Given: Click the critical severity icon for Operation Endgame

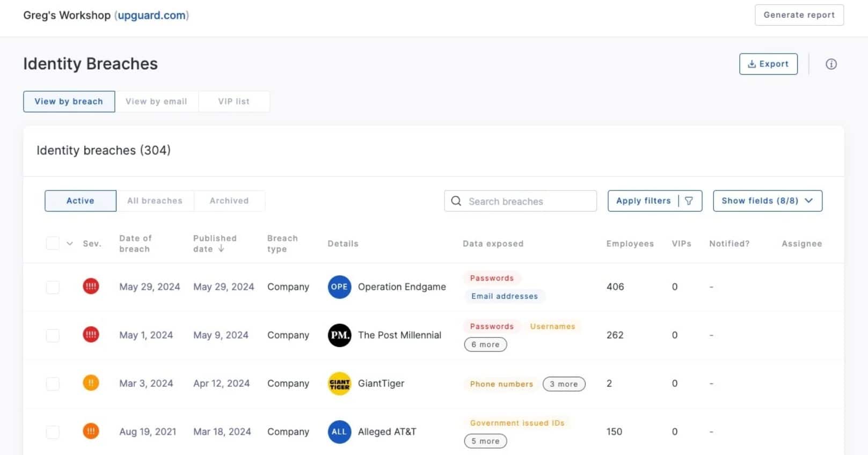Looking at the screenshot, I should tap(91, 287).
